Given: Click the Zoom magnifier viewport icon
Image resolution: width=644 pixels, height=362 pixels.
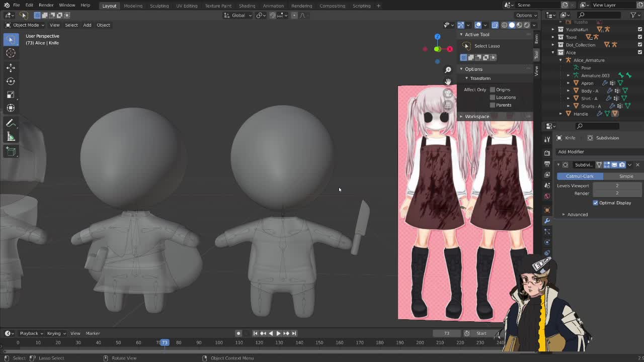Looking at the screenshot, I should pyautogui.click(x=448, y=70).
